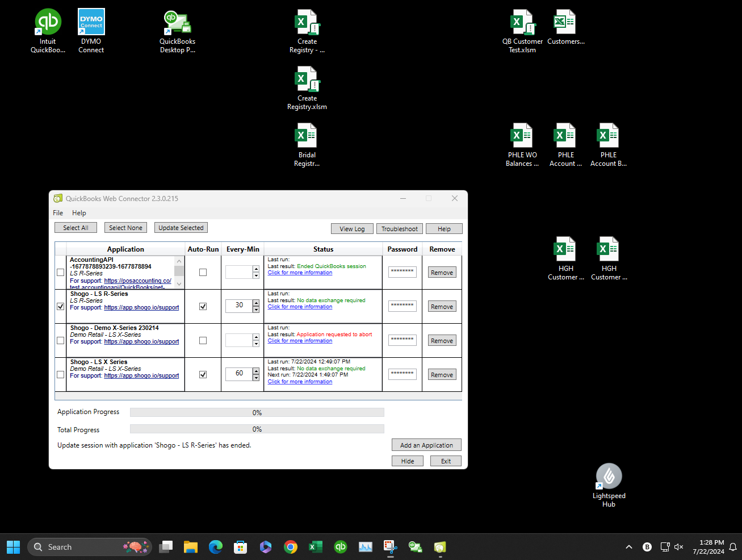Screen dimensions: 742x560
Task: Select Shogo - LS X Series checkbox
Action: coord(61,375)
